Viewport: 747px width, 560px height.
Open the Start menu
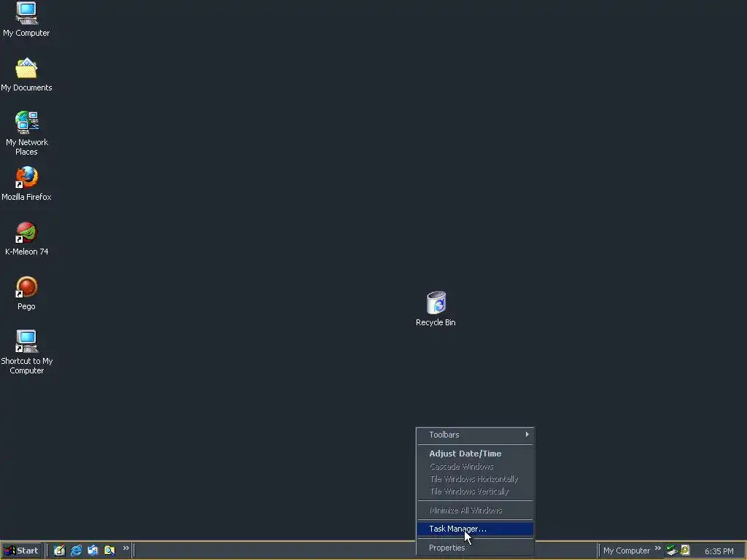point(21,551)
